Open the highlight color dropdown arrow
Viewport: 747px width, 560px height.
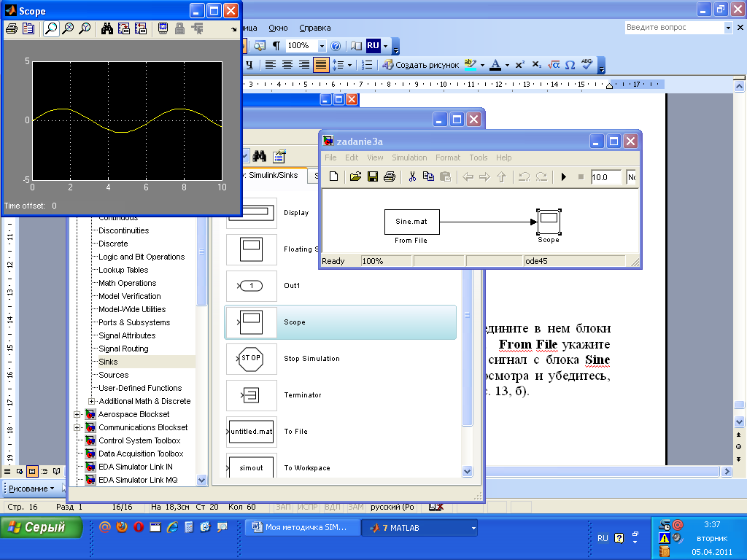pyautogui.click(x=482, y=65)
